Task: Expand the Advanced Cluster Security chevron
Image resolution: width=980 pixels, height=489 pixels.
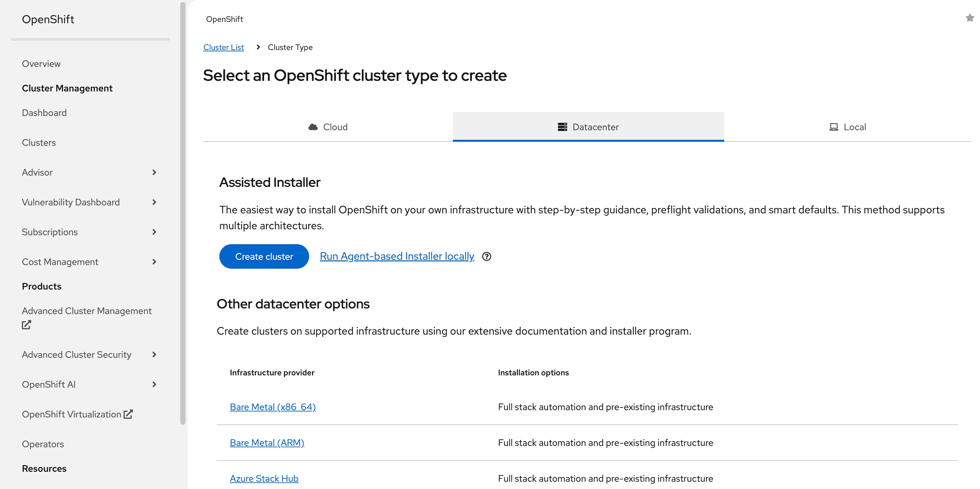Action: tap(154, 354)
